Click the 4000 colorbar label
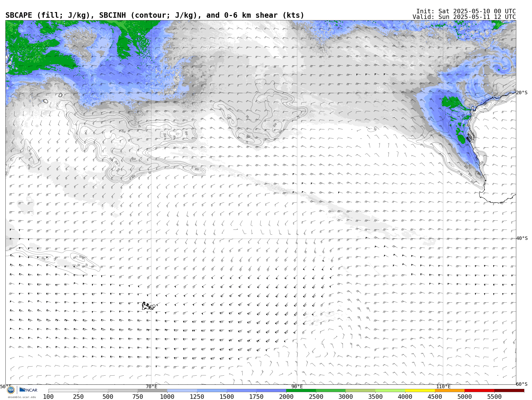Screen dimensions: 532x400 (405, 397)
